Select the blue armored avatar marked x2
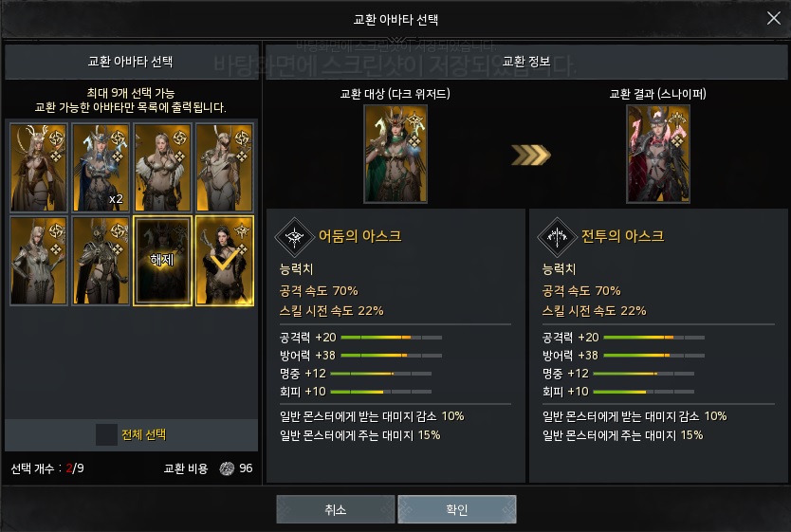 coord(101,168)
